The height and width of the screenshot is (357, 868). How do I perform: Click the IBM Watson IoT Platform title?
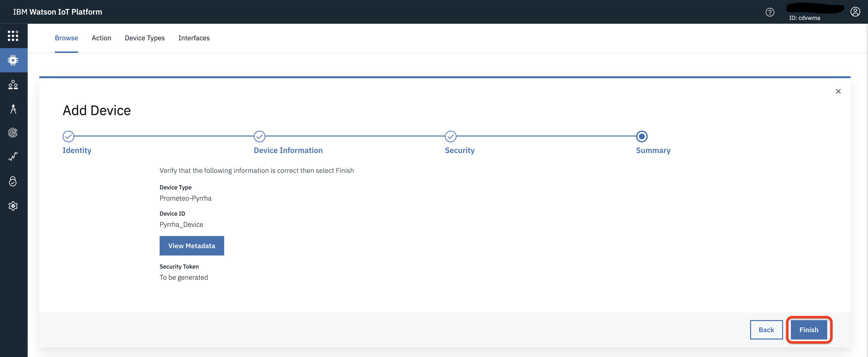click(x=58, y=12)
